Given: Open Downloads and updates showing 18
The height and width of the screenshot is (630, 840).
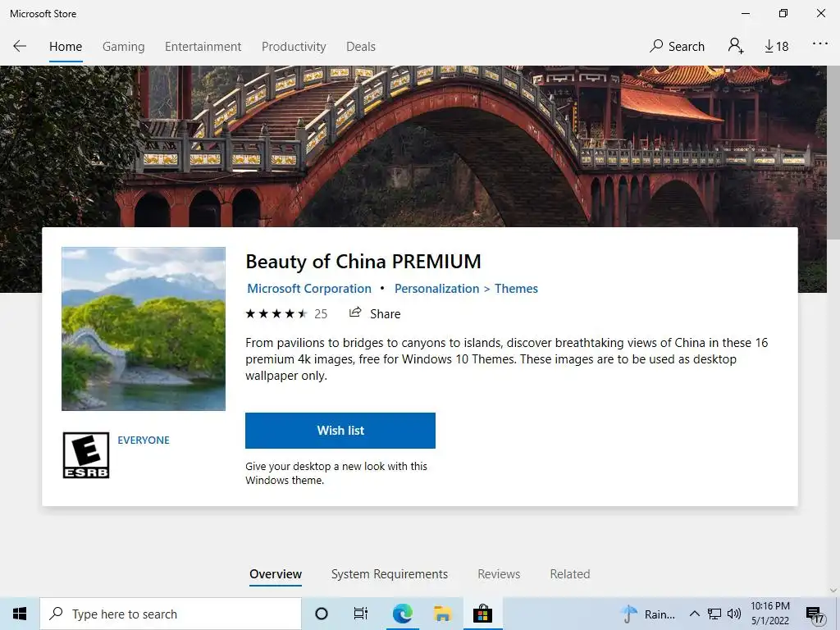Looking at the screenshot, I should [776, 47].
